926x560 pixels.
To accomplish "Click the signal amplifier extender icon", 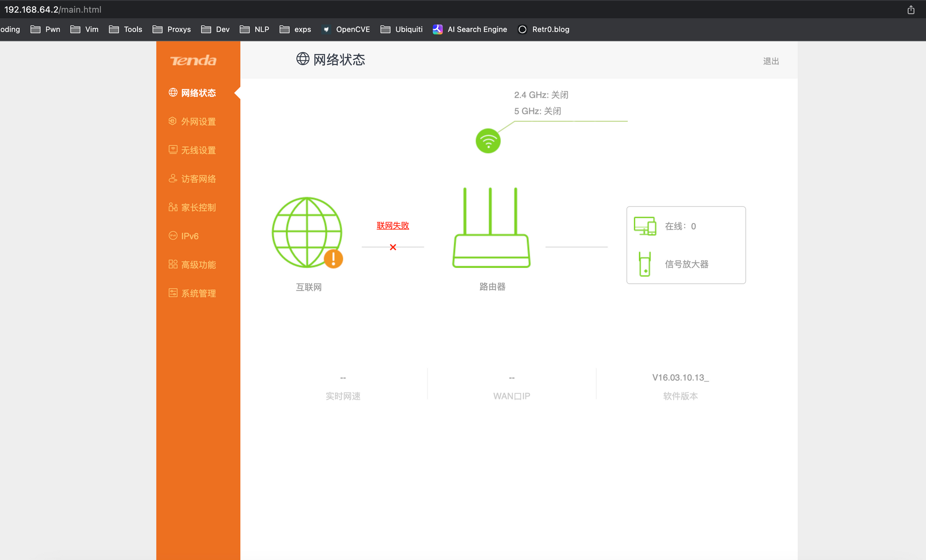I will (644, 264).
